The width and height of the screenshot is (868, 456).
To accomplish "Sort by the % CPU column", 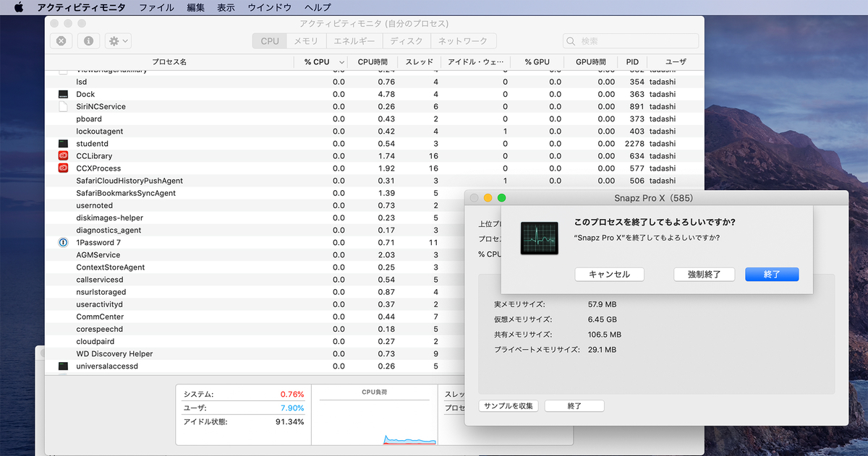I will [322, 62].
